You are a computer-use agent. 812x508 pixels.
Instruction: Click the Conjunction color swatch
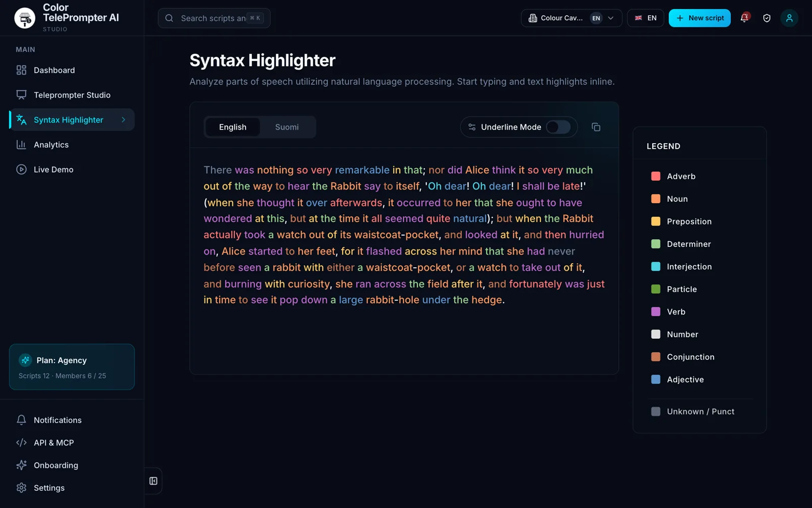(x=656, y=357)
